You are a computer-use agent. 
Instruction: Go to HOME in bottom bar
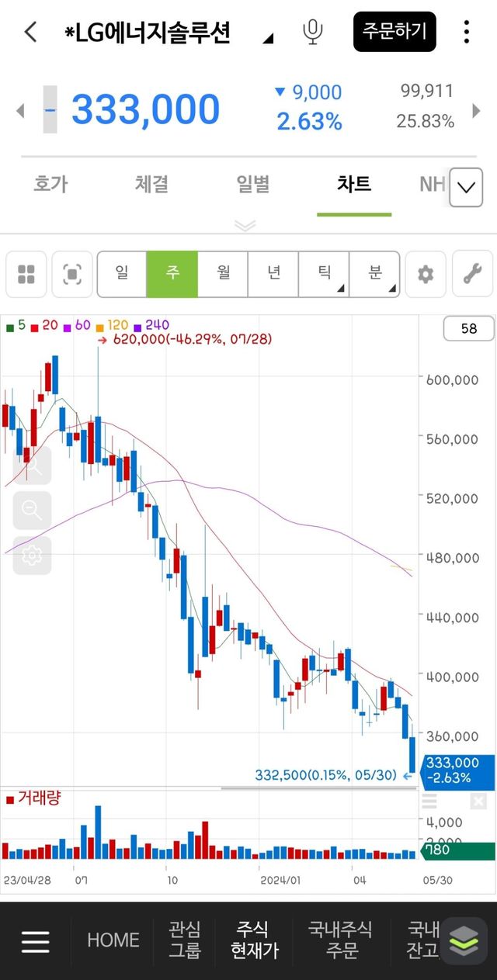(113, 940)
